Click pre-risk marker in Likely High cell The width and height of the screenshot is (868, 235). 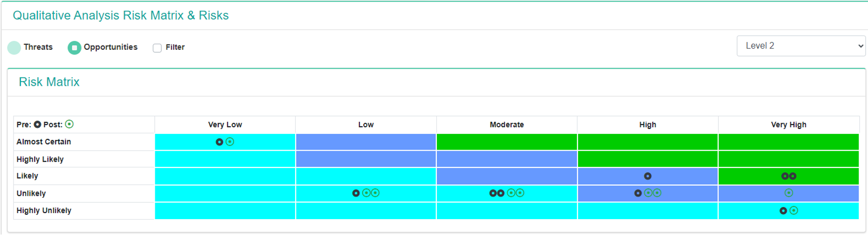[648, 176]
